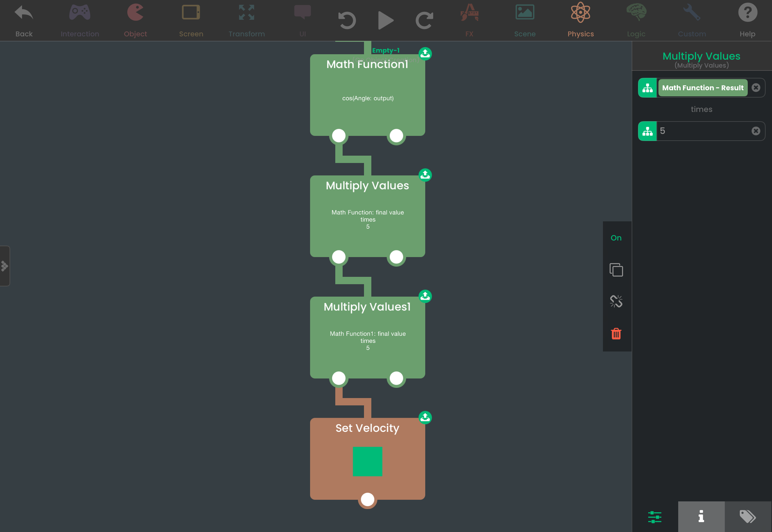The height and width of the screenshot is (532, 772).
Task: Open the sliders settings tab
Action: (x=655, y=517)
